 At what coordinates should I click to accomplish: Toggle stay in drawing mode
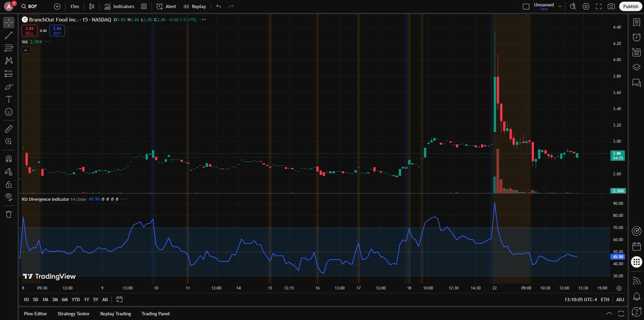tap(9, 172)
